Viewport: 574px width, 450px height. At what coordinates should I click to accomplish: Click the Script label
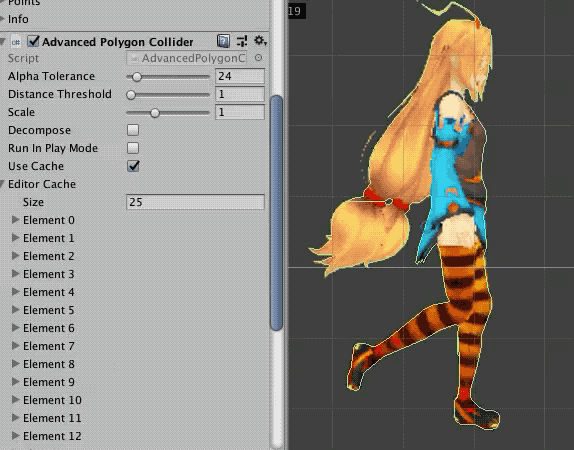click(x=23, y=58)
